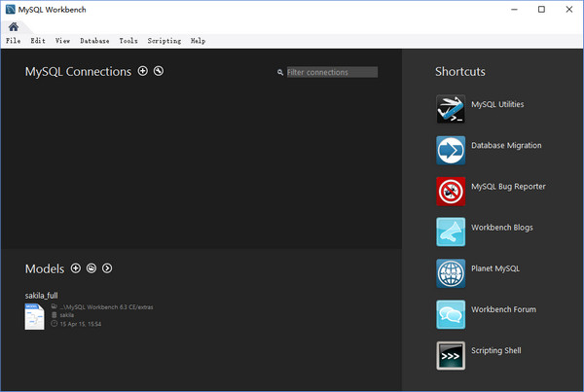The height and width of the screenshot is (392, 584).
Task: Add a new MySQL connection
Action: 143,71
